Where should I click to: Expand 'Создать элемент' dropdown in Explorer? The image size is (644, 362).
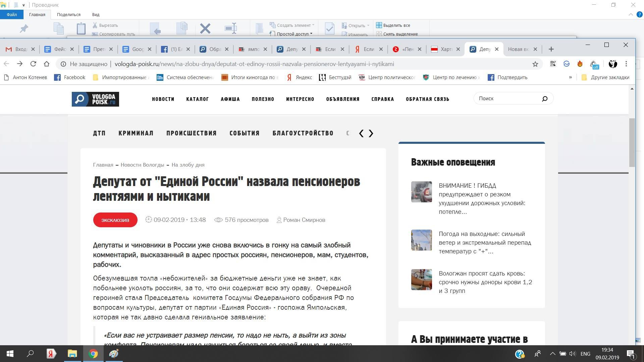(313, 25)
